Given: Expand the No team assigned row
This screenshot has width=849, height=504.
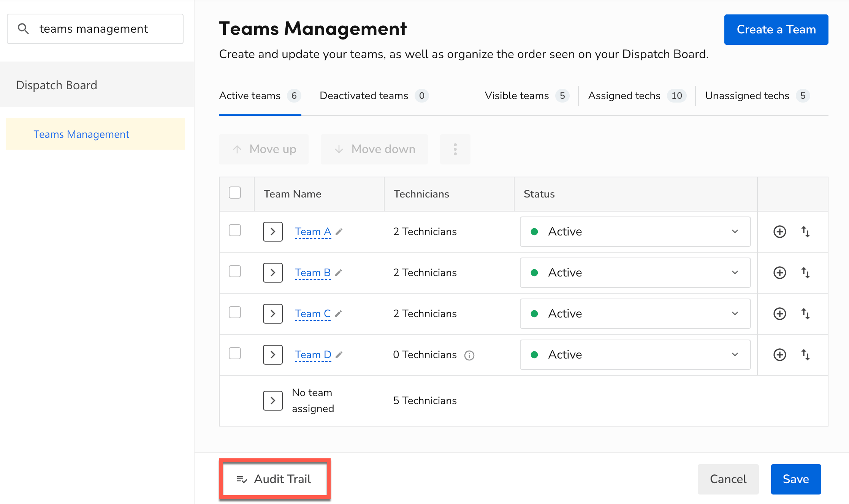Looking at the screenshot, I should (x=272, y=400).
